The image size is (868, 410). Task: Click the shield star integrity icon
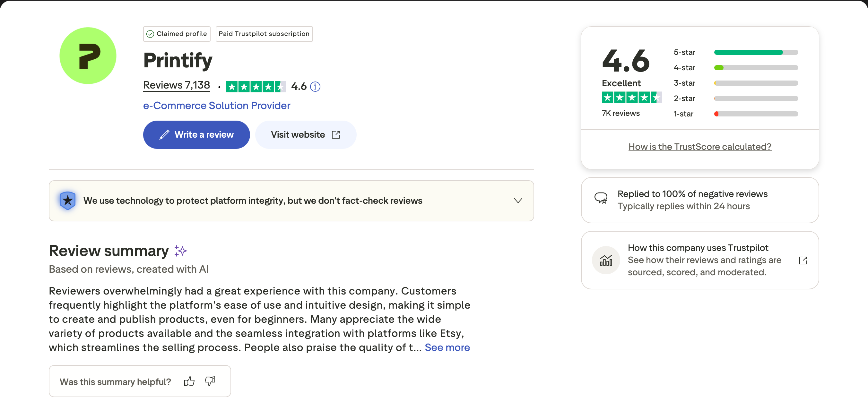pos(68,201)
